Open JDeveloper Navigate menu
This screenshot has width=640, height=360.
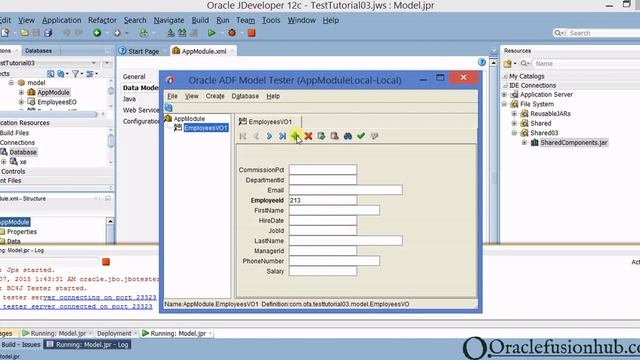point(169,20)
